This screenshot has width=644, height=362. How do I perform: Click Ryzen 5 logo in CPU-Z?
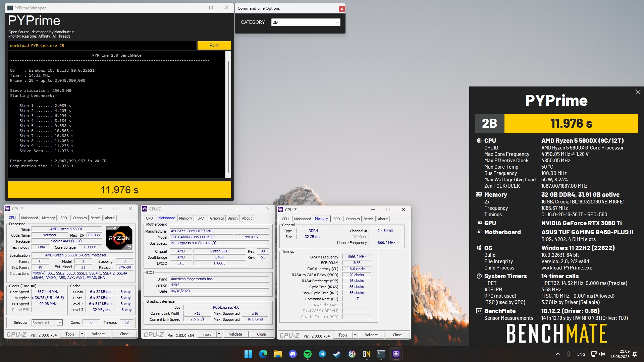[x=119, y=238]
